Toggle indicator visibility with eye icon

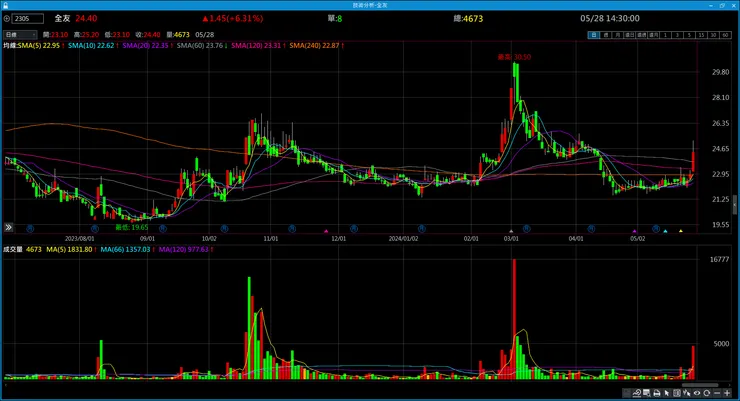point(697,393)
